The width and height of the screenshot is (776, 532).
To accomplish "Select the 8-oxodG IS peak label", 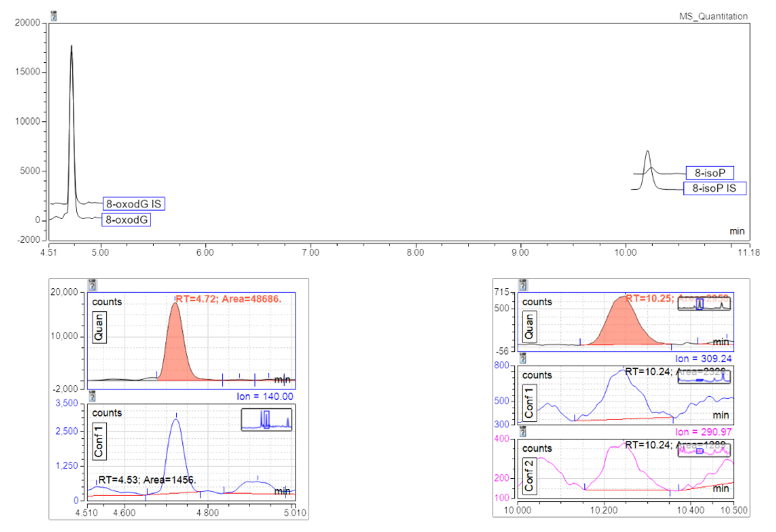I will (134, 204).
